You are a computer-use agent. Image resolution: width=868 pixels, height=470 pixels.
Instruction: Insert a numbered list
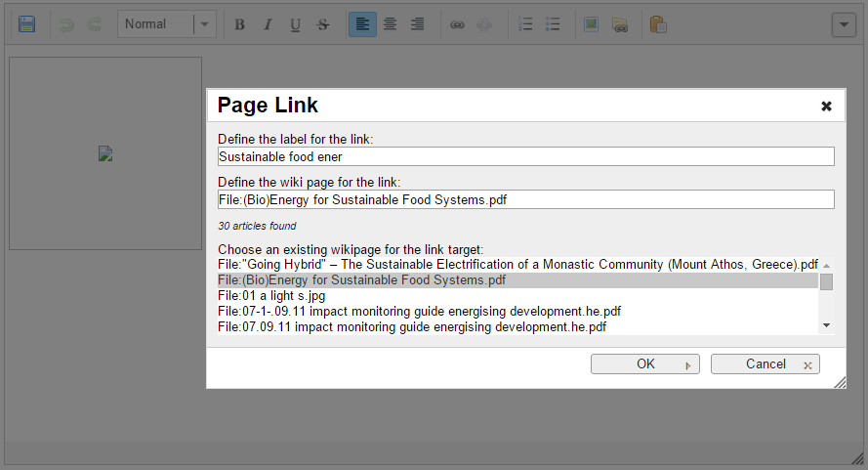pos(525,24)
